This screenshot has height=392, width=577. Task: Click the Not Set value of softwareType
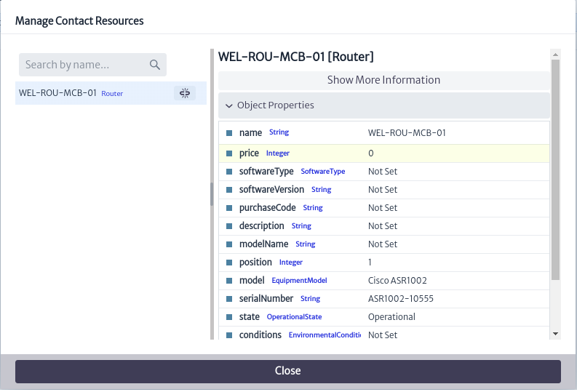pyautogui.click(x=383, y=172)
